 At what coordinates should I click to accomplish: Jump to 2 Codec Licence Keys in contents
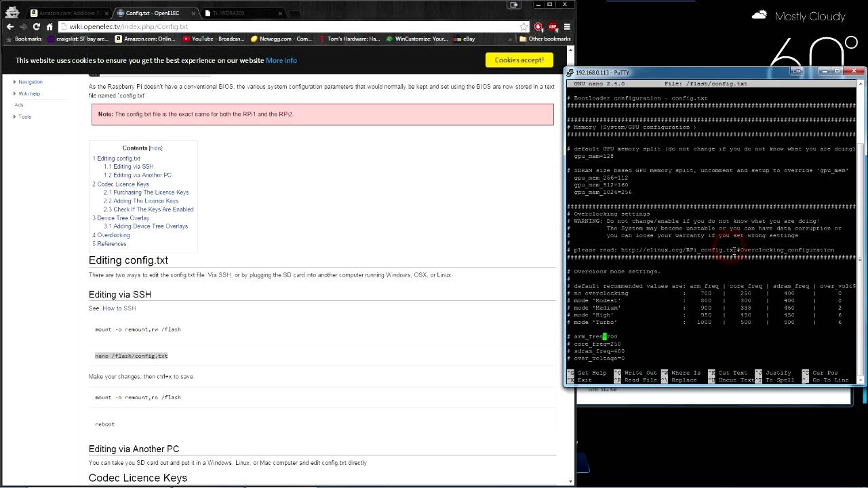click(x=120, y=184)
